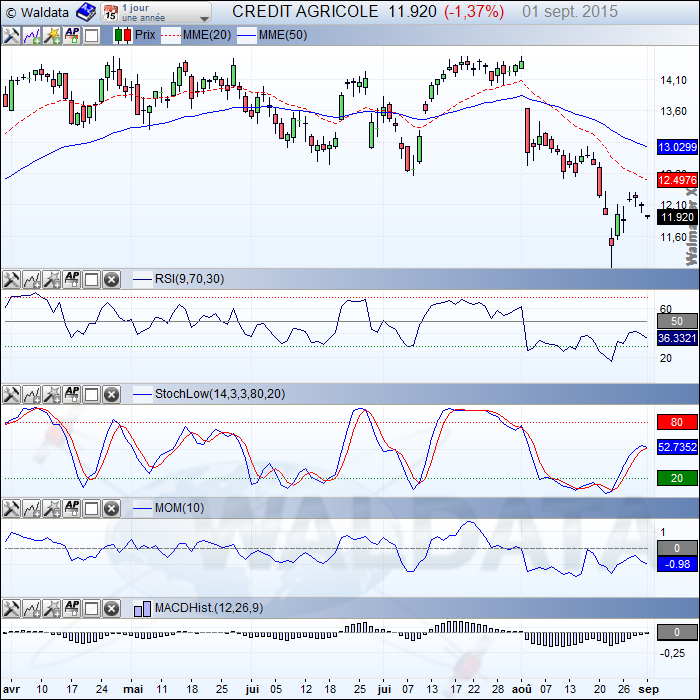The width and height of the screenshot is (700, 700).
Task: Open tools icon in StochLow panel
Action: click(x=11, y=394)
